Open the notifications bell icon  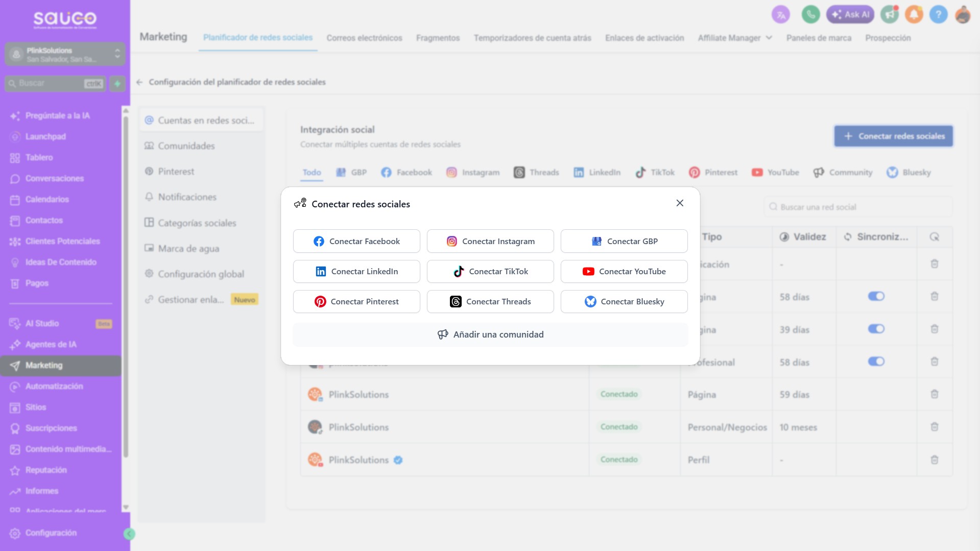(914, 15)
